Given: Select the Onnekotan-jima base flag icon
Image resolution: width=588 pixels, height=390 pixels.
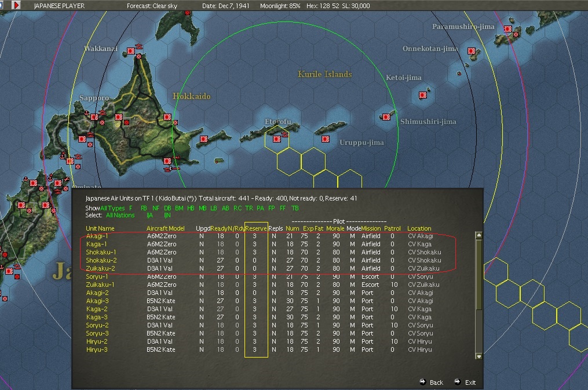Looking at the screenshot, I should [472, 50].
